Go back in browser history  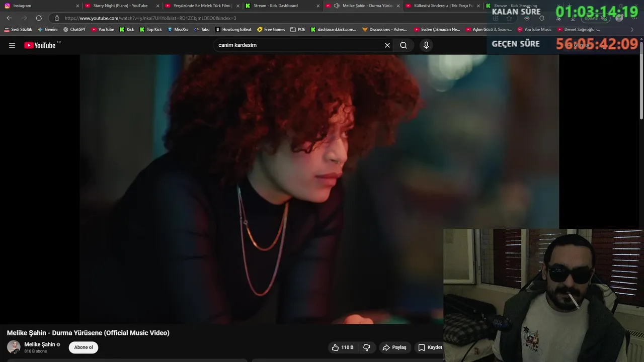tap(9, 18)
